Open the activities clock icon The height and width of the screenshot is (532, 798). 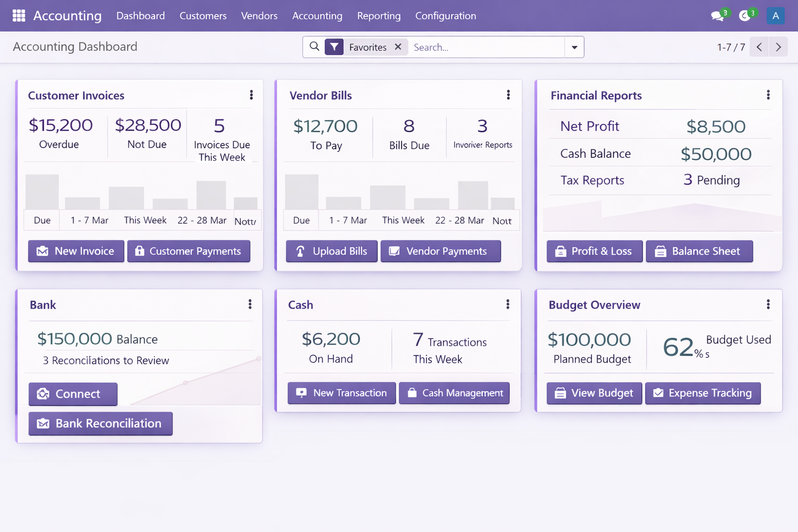(745, 16)
